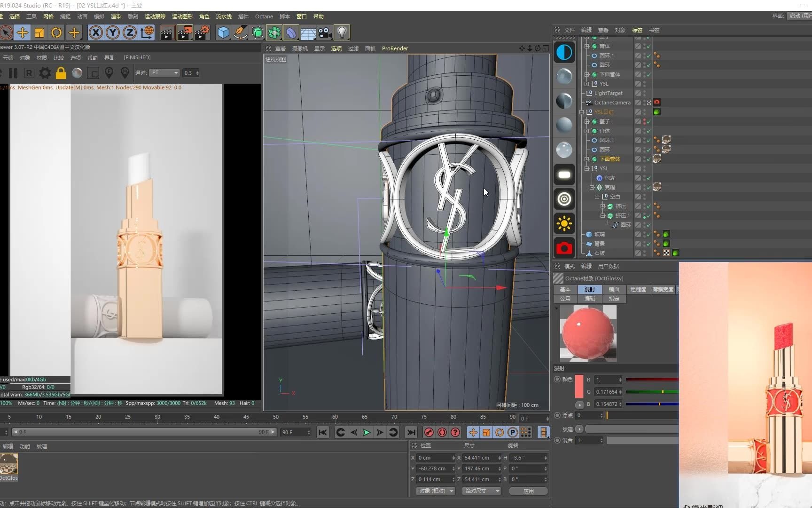Switch to 镜面 material tab
The width and height of the screenshot is (812, 508).
[x=614, y=289]
